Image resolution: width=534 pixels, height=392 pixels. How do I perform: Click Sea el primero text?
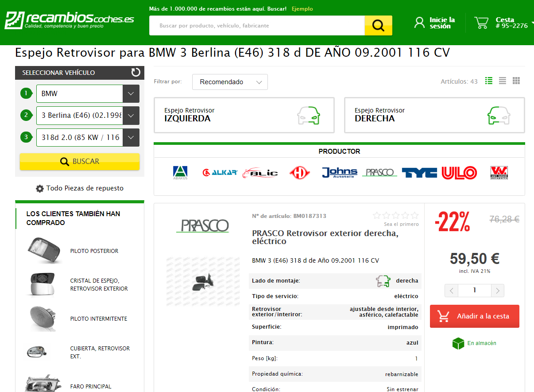coord(401,224)
